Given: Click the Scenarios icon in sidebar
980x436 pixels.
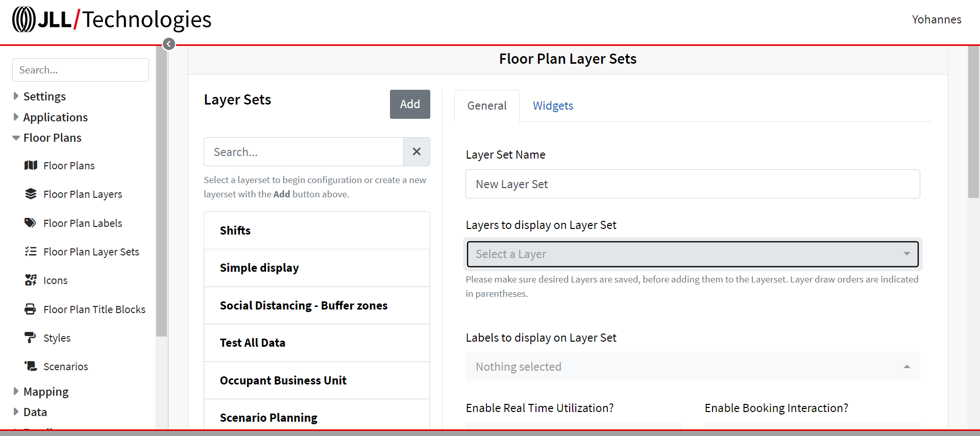Looking at the screenshot, I should (31, 366).
